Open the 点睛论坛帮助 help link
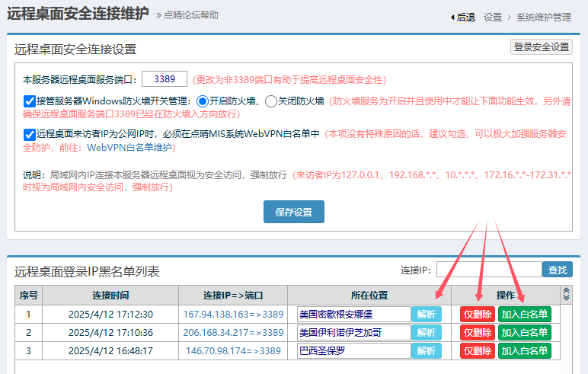 coord(190,14)
